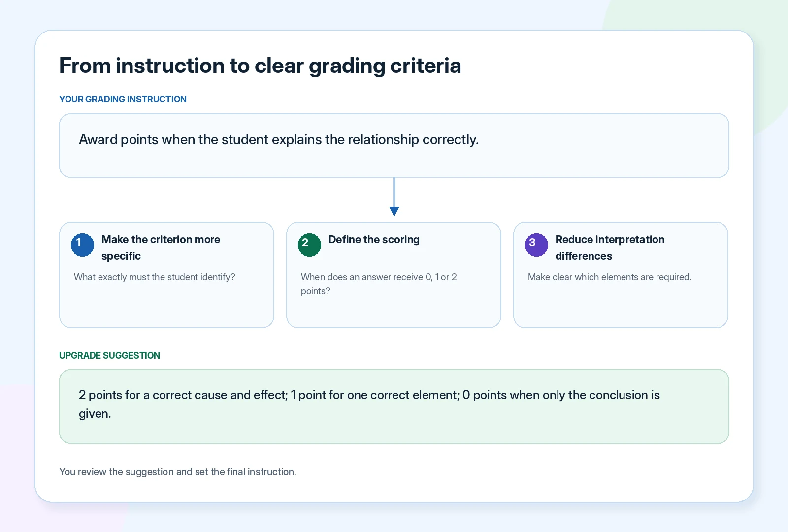
Task: Select the upgrade suggestion box with 2 points text
Action: (394, 406)
